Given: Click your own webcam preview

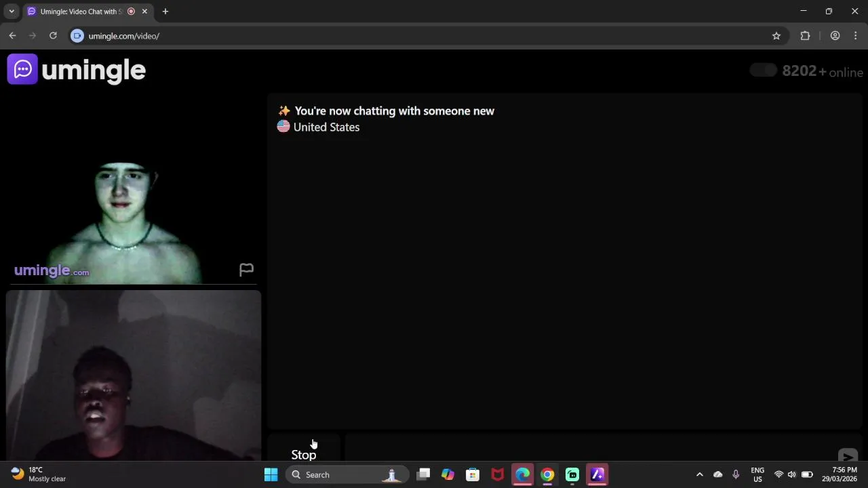Looking at the screenshot, I should point(134,375).
